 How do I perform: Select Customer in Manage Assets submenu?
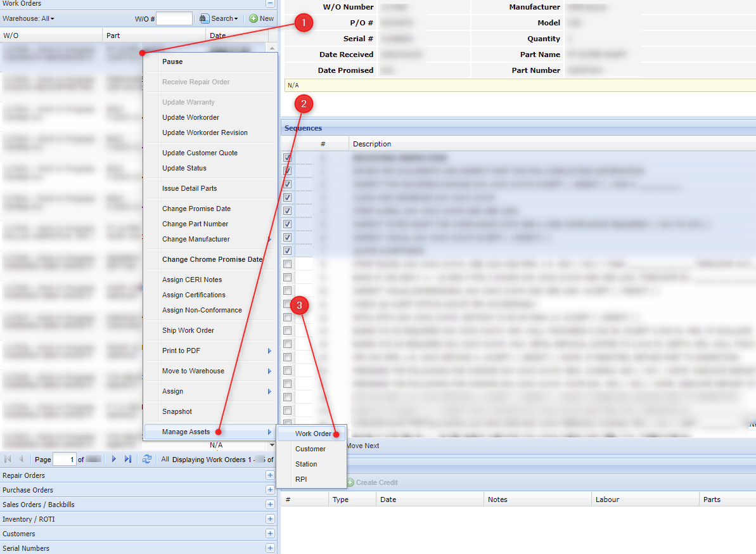312,449
